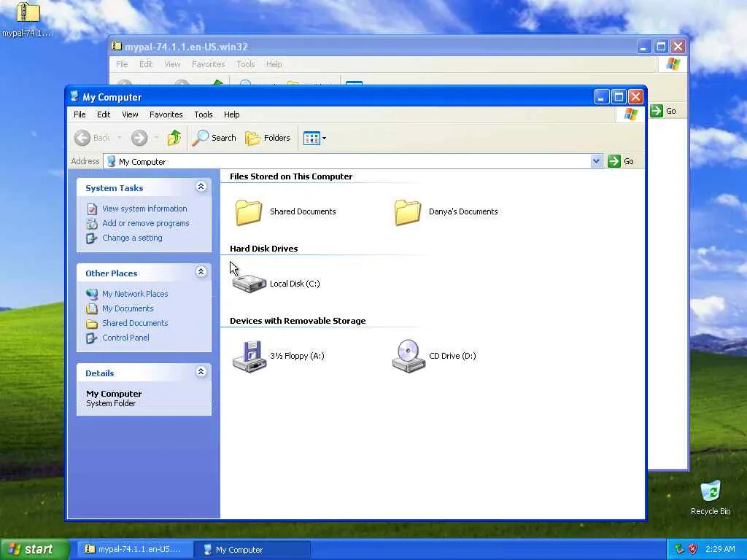This screenshot has width=747, height=560.
Task: Open the Help menu in My Computer
Action: click(x=231, y=114)
